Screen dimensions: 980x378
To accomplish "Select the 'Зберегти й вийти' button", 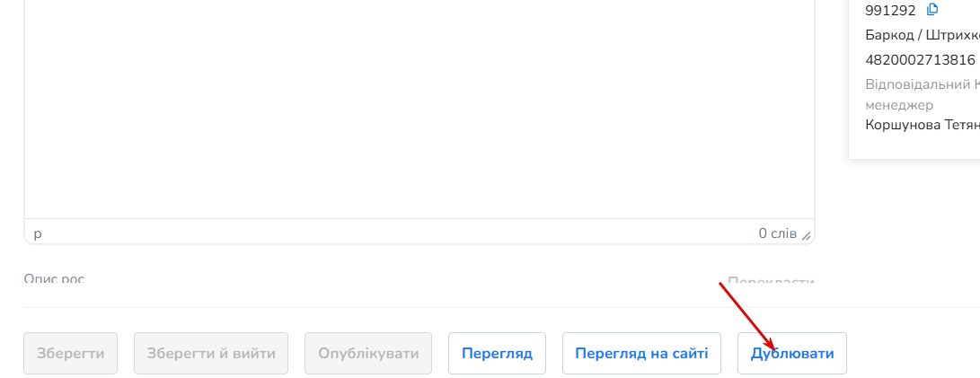I will 211,354.
